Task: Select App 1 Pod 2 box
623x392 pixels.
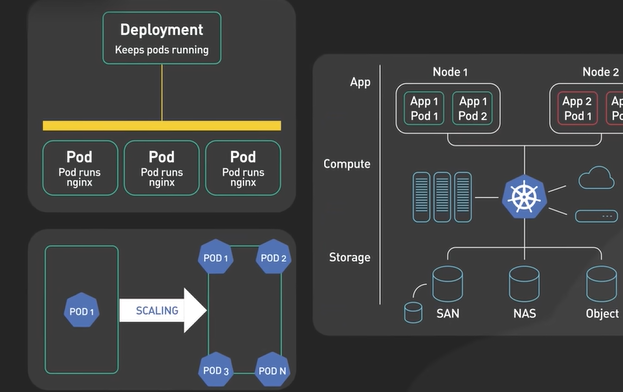Action: coord(472,108)
